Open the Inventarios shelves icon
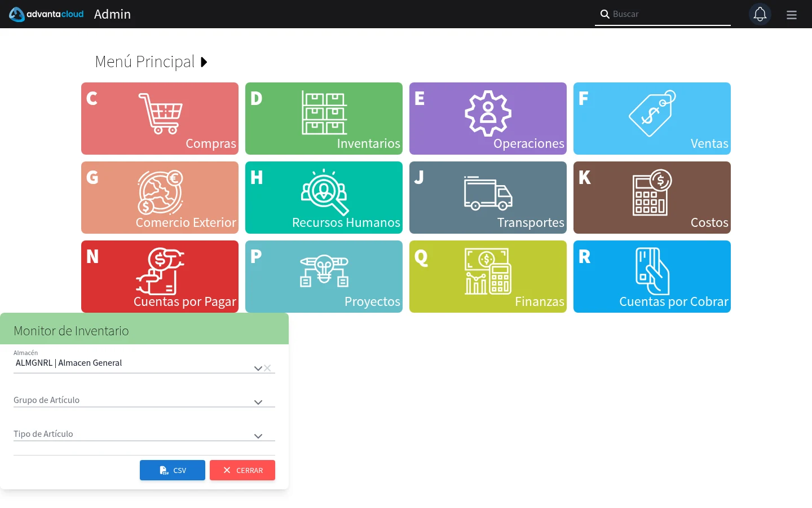The image size is (812, 508). click(x=324, y=113)
